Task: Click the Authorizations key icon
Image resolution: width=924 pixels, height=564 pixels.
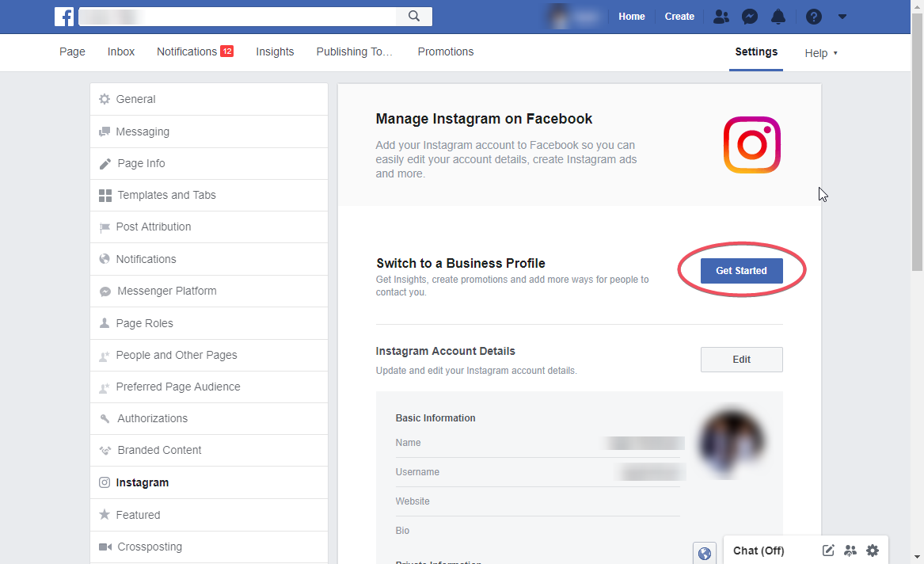Action: pyautogui.click(x=105, y=418)
